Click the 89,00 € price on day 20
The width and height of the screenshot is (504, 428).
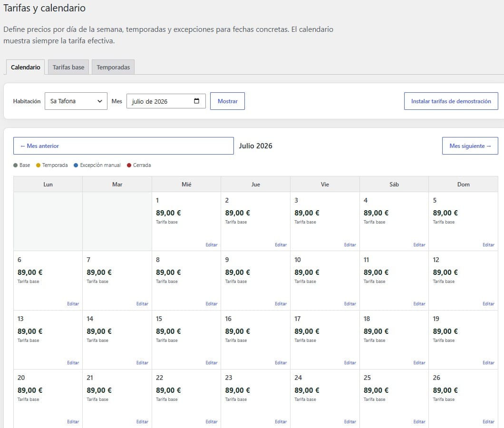coord(30,390)
